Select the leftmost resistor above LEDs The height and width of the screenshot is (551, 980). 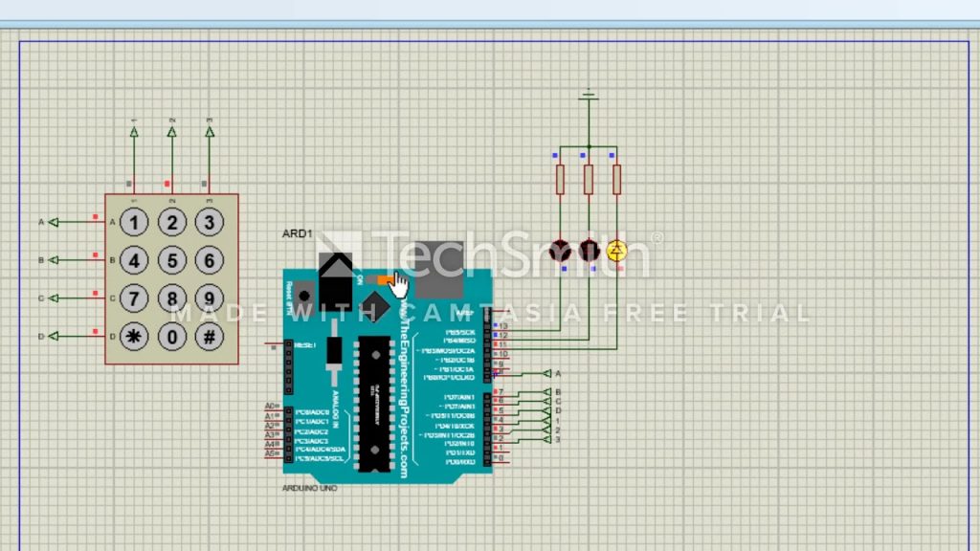(560, 179)
